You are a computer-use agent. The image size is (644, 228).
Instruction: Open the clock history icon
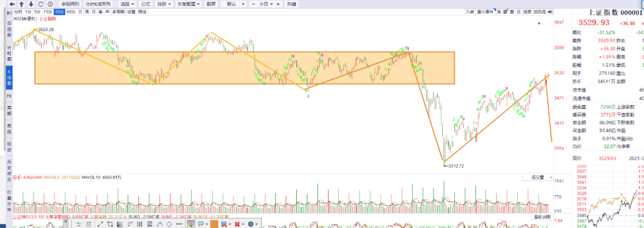(50, 4)
